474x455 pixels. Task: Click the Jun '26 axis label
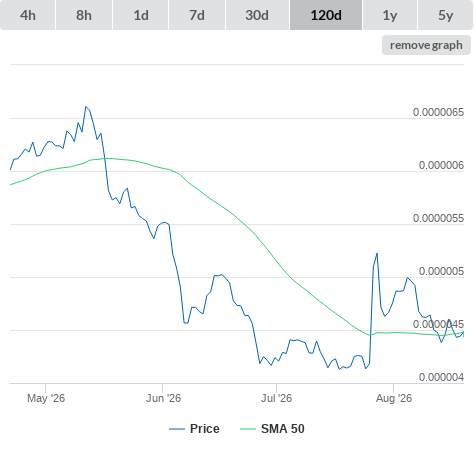pos(163,398)
